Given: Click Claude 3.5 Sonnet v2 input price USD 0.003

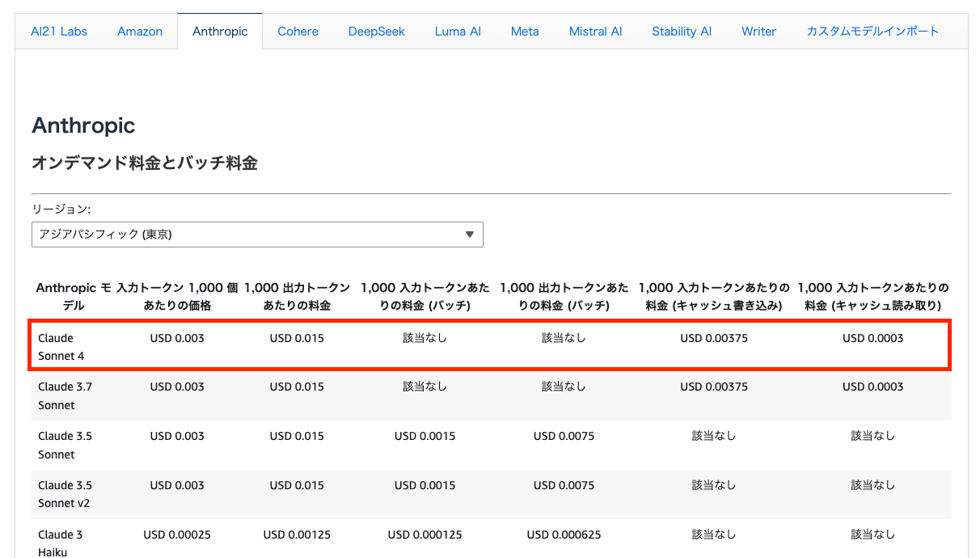Looking at the screenshot, I should tap(177, 485).
